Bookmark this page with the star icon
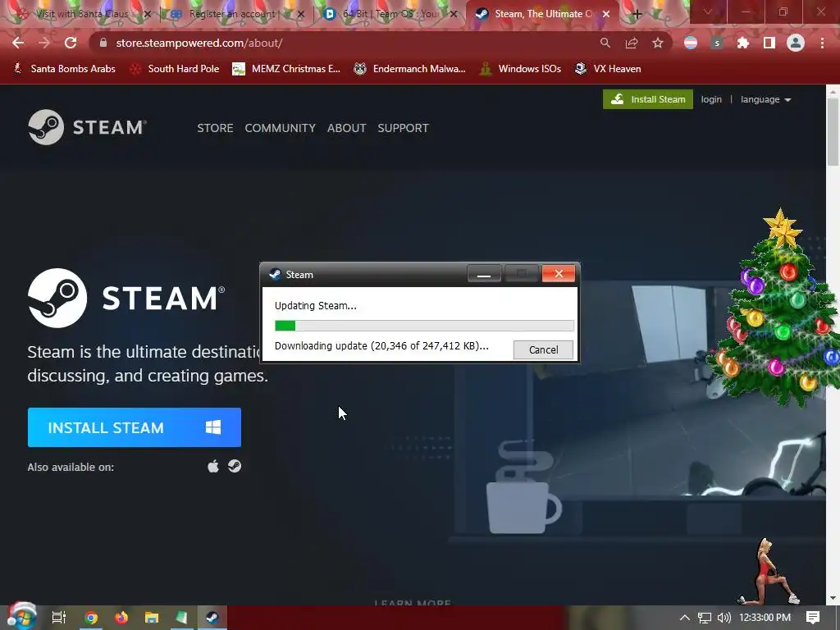This screenshot has height=630, width=840. pos(658,43)
